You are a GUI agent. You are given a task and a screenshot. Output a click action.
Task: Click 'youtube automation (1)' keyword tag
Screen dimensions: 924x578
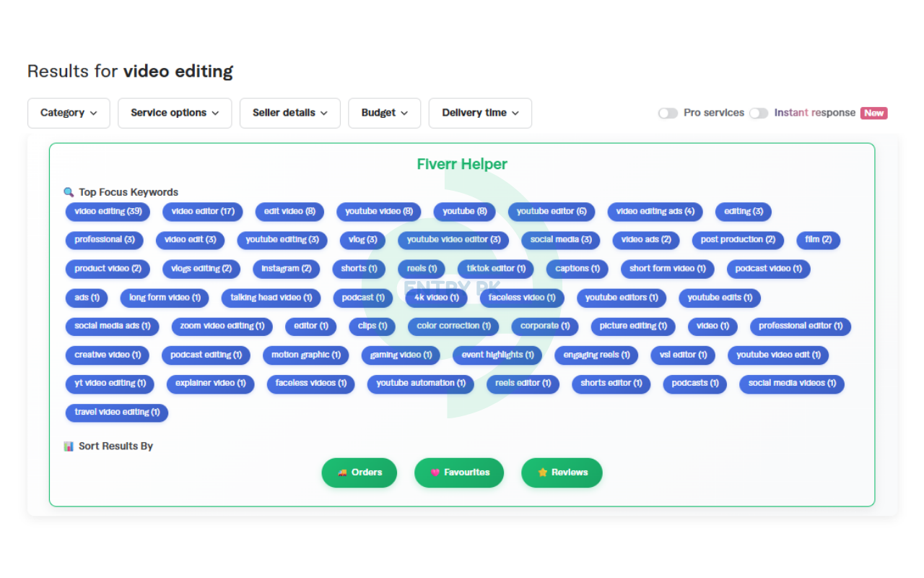(421, 384)
